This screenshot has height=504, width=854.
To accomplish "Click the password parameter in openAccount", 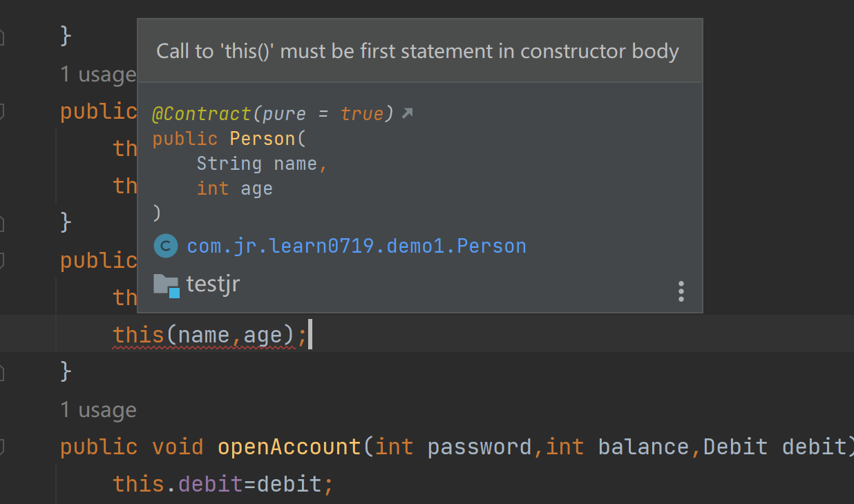I will click(x=480, y=447).
